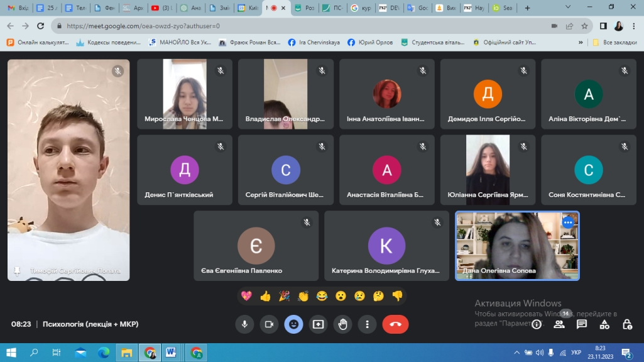
Task: Click muted mic icon on Інна Анатоліївна's tile
Action: click(423, 70)
